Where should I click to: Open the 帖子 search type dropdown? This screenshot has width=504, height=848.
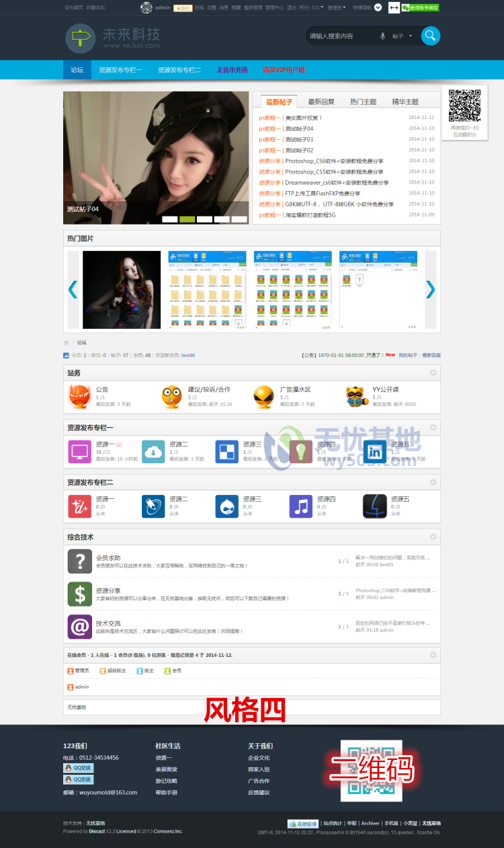(403, 36)
